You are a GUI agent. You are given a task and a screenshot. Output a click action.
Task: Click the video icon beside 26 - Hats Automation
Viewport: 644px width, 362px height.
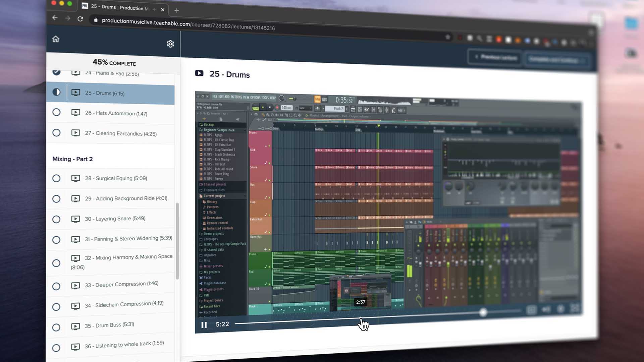pyautogui.click(x=76, y=113)
